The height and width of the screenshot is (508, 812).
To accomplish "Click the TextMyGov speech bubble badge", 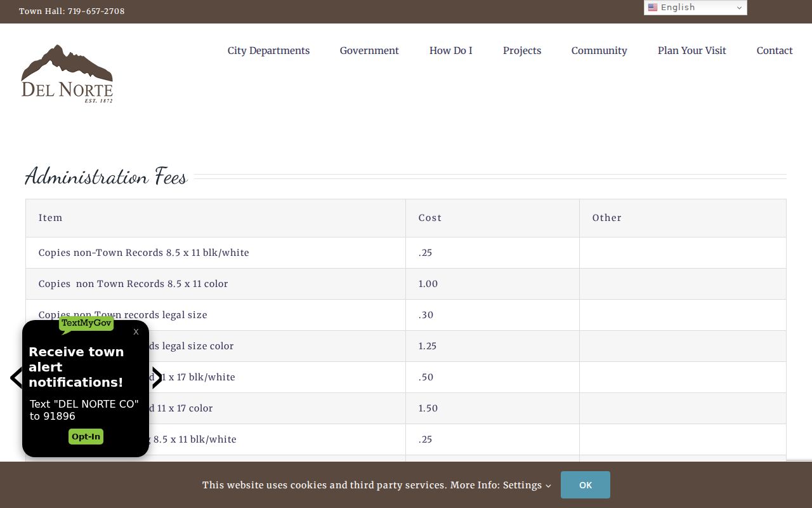I will tap(86, 324).
